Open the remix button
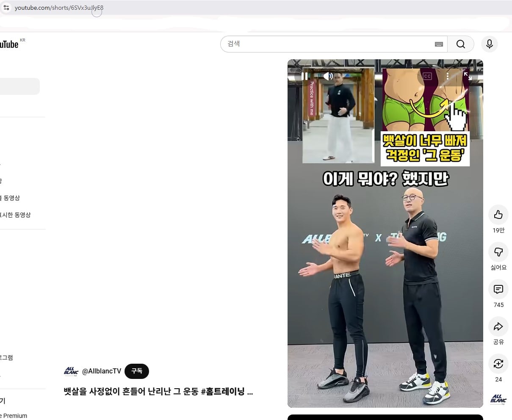The width and height of the screenshot is (512, 420). [498, 364]
